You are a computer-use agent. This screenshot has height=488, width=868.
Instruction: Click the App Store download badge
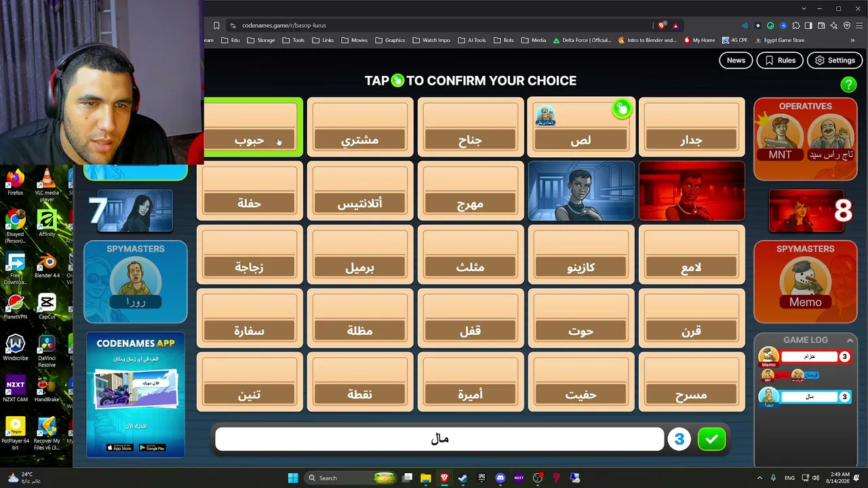(119, 447)
